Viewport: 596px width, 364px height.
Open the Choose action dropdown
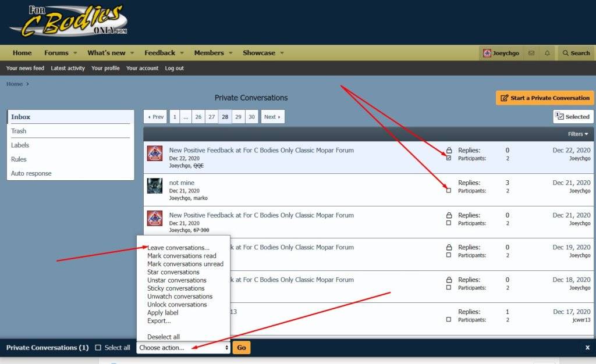click(182, 347)
